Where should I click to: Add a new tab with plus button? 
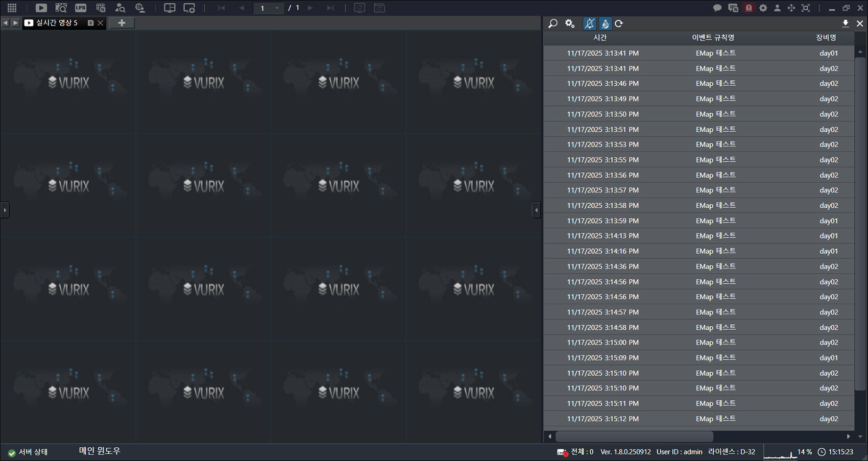121,23
